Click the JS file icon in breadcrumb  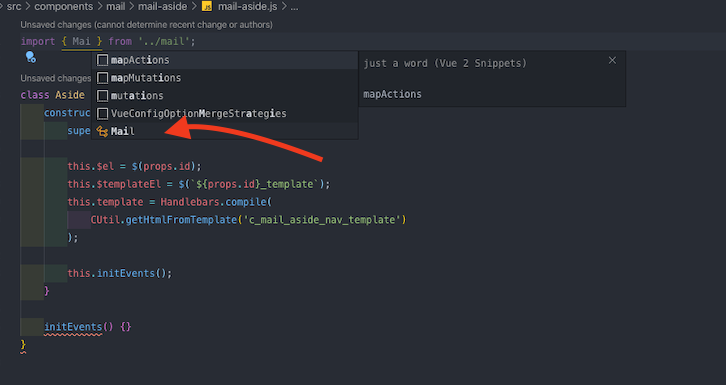click(x=207, y=6)
